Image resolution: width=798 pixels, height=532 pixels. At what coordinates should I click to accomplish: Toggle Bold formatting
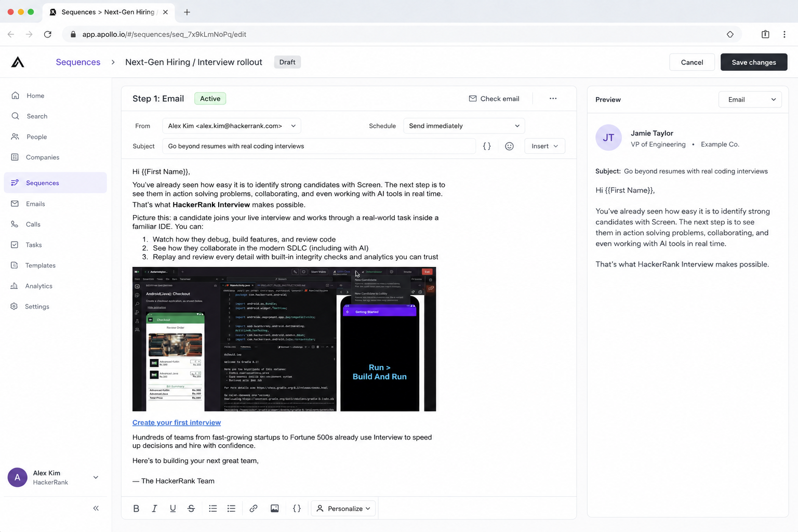pyautogui.click(x=136, y=509)
